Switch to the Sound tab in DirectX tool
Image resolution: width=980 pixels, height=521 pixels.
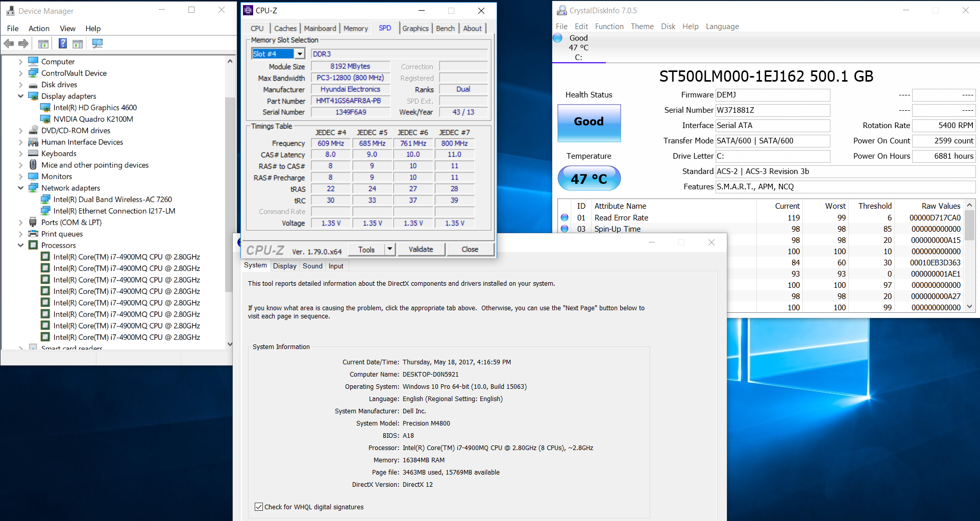(312, 266)
